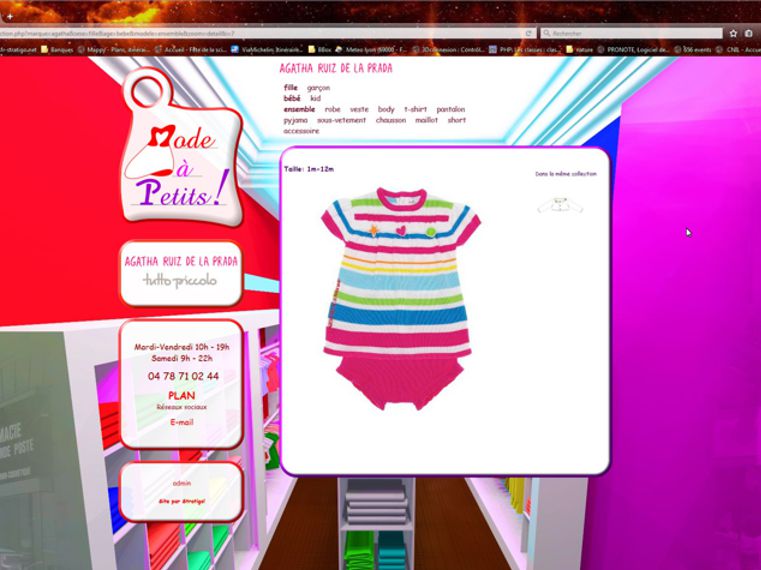Click the Agatha Ruiz de la Prada page heading
The width and height of the screenshot is (761, 570).
click(336, 68)
